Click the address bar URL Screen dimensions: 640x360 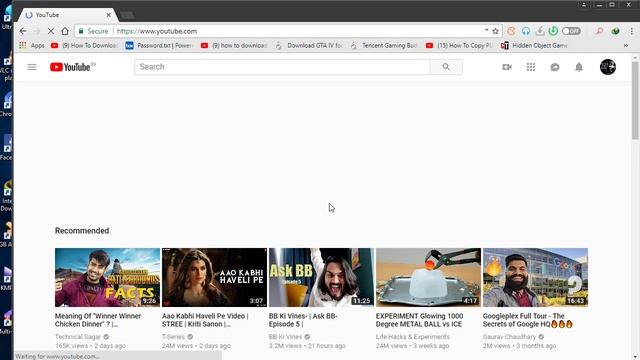coord(157,31)
